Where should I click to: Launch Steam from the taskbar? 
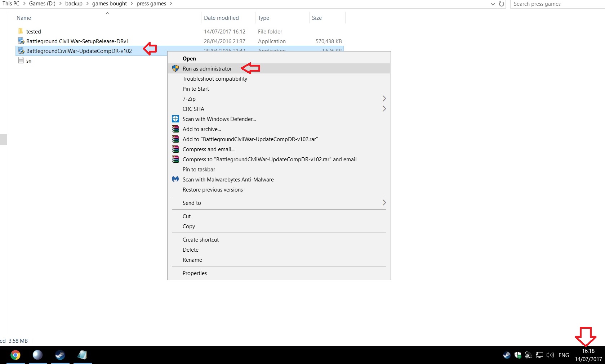coord(60,355)
